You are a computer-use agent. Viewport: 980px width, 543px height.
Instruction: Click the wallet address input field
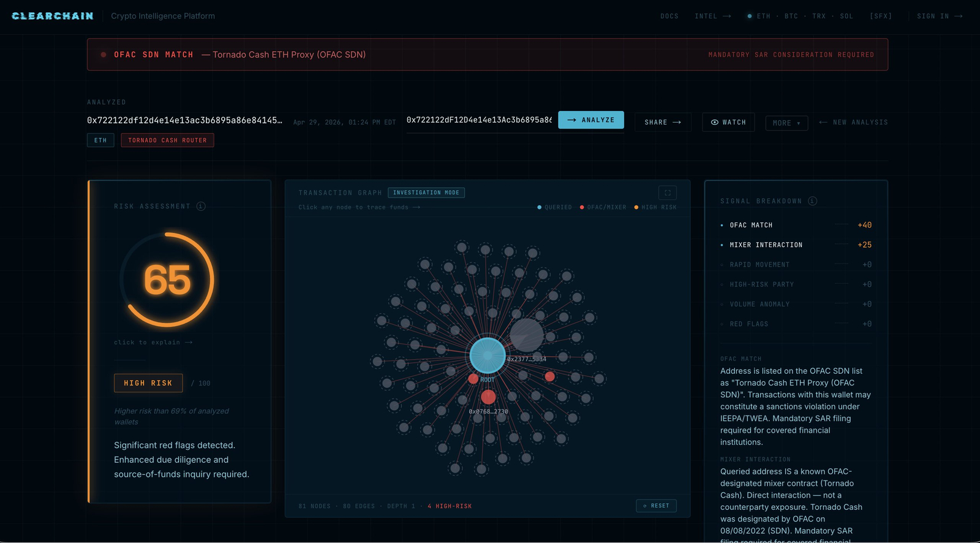pos(480,120)
